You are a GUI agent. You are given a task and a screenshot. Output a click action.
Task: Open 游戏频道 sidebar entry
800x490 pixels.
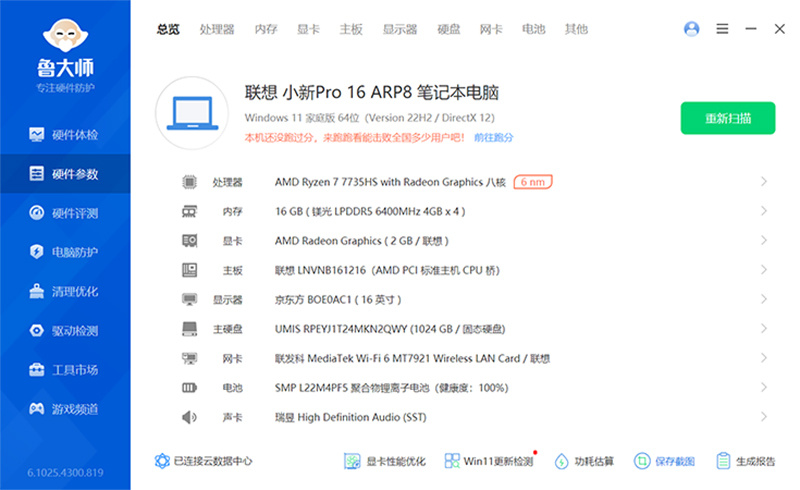(x=65, y=409)
